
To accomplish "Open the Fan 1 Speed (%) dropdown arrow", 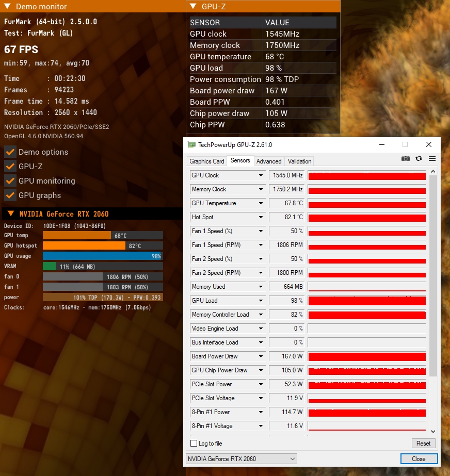I will (x=261, y=231).
